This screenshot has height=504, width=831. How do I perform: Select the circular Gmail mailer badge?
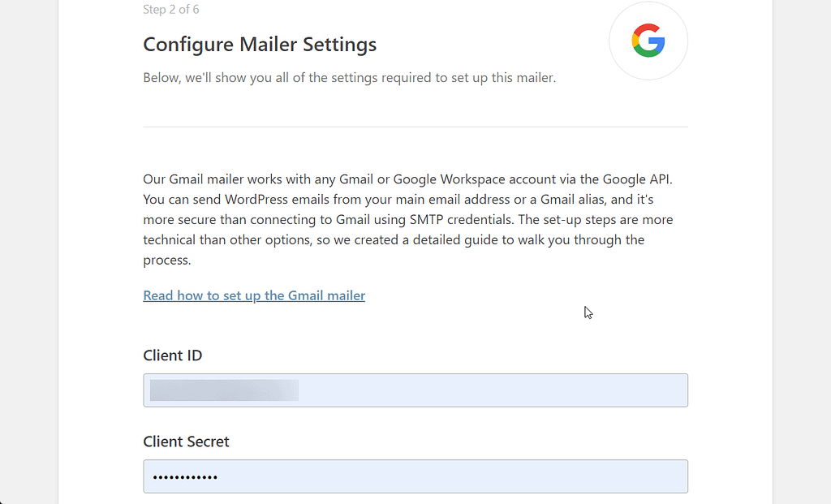(x=648, y=41)
